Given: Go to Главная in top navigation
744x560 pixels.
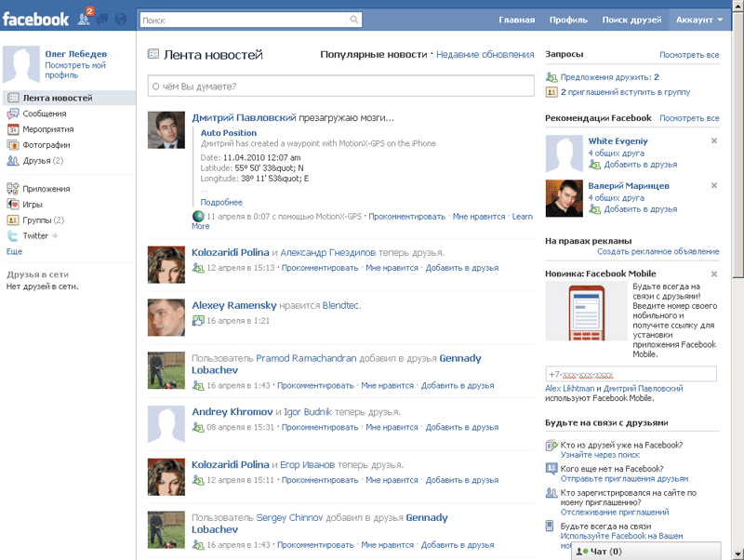Looking at the screenshot, I should point(516,20).
